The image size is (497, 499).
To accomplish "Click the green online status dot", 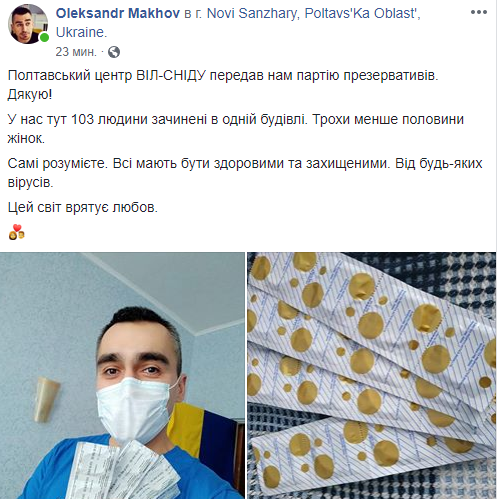I will (44, 37).
